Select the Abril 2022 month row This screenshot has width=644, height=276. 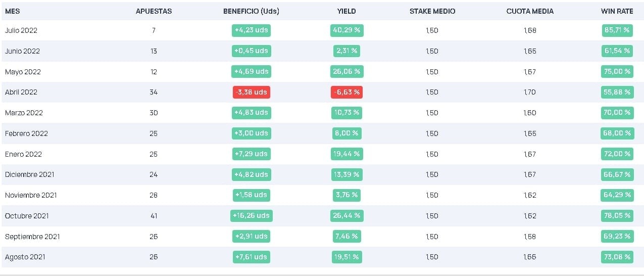(322, 92)
